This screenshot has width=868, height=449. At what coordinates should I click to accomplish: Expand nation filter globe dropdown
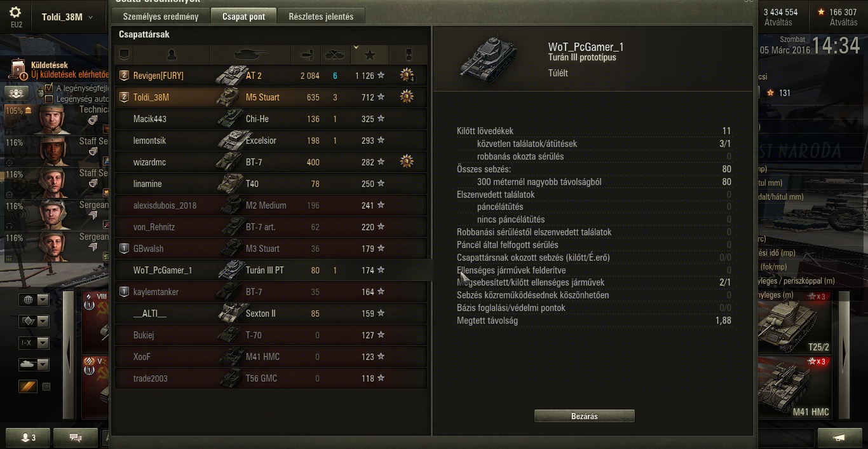tap(34, 300)
